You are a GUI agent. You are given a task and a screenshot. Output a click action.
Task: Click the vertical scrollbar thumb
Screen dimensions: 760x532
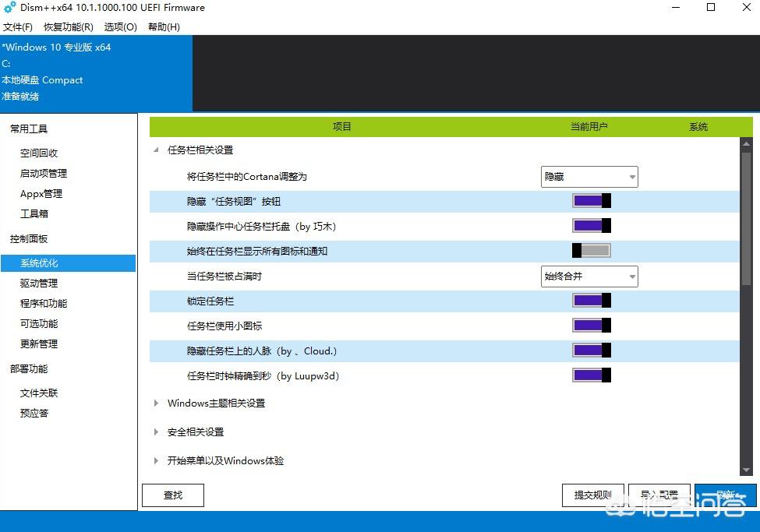point(746,219)
